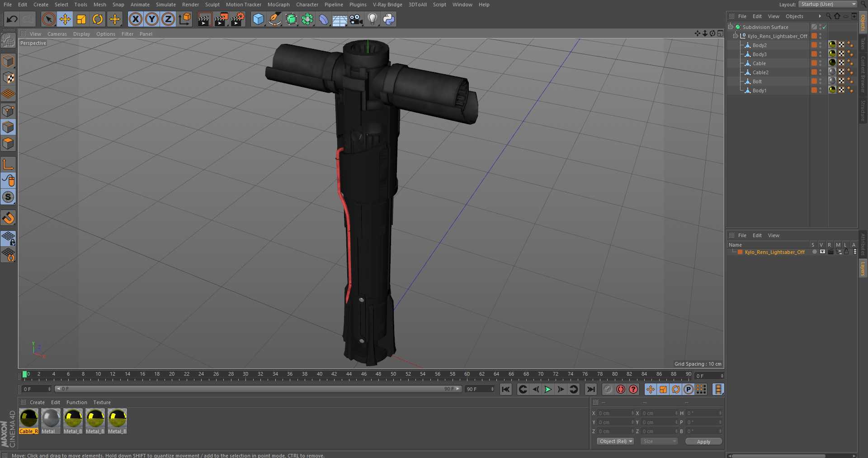The width and height of the screenshot is (868, 458).
Task: Open Edit Render Settings
Action: tap(238, 19)
